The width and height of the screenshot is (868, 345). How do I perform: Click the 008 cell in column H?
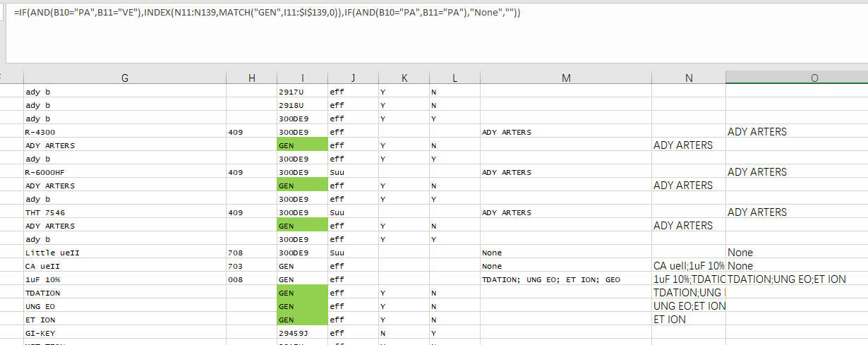coord(252,279)
